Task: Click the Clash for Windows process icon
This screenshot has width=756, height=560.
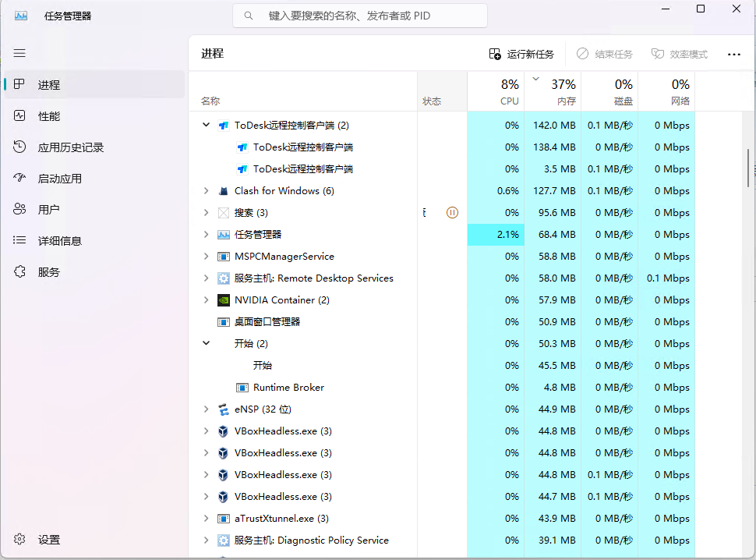Action: (x=224, y=191)
